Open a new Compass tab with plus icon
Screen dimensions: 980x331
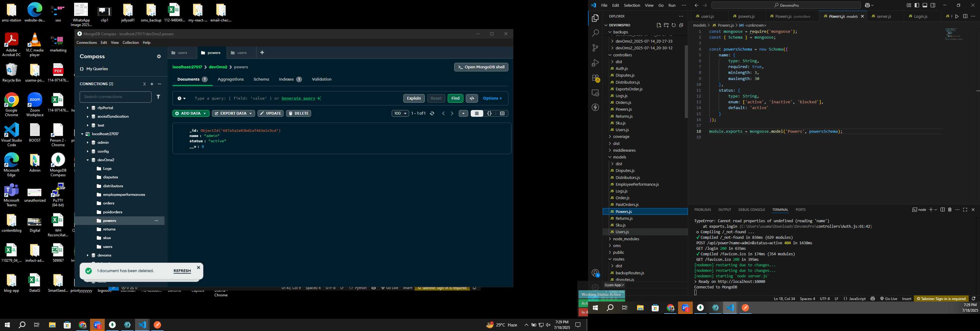(262, 53)
